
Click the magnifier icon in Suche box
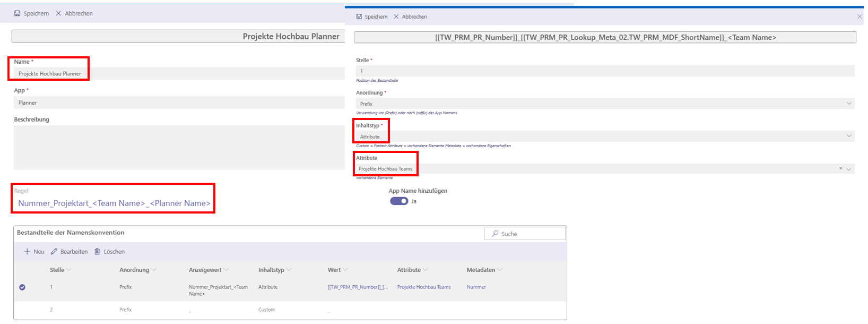495,234
